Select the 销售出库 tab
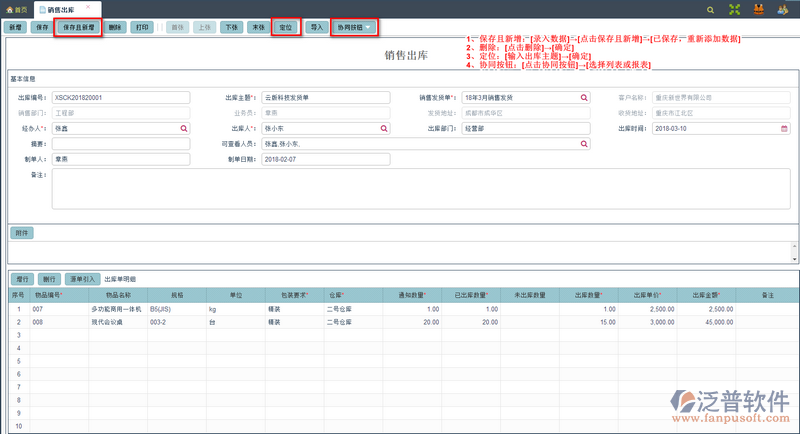The image size is (800, 434). pos(61,10)
